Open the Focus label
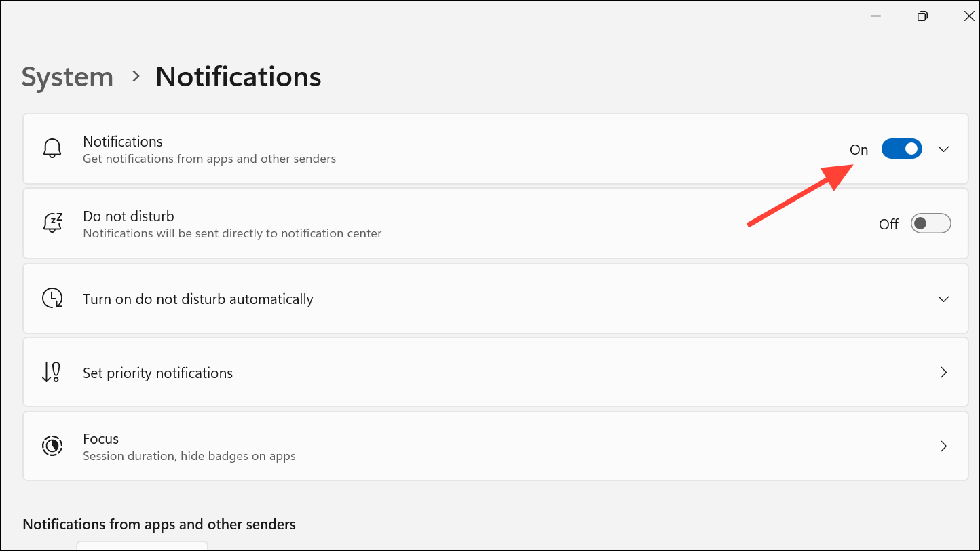 click(100, 439)
